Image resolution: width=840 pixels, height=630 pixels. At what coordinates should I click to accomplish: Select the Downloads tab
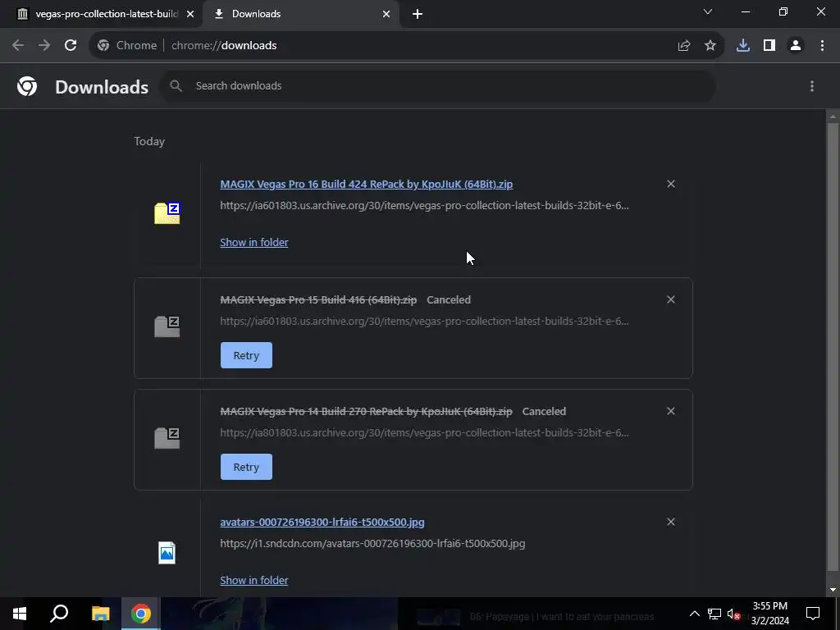tap(300, 14)
